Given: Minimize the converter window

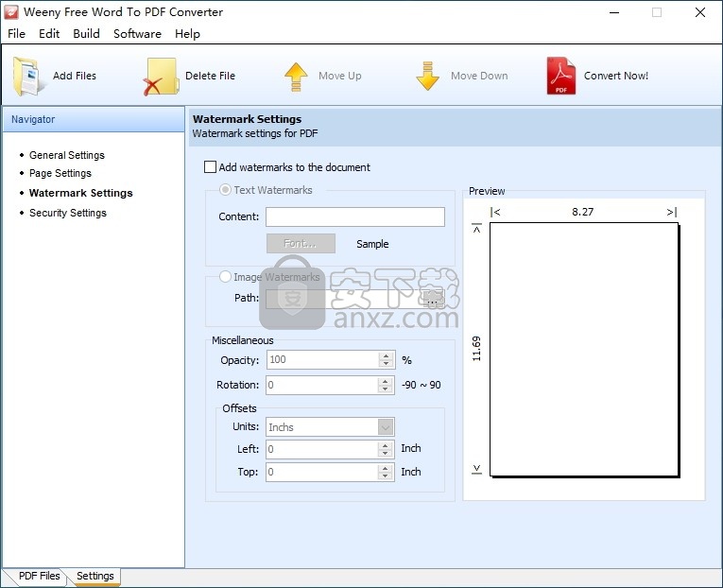Looking at the screenshot, I should pos(614,12).
